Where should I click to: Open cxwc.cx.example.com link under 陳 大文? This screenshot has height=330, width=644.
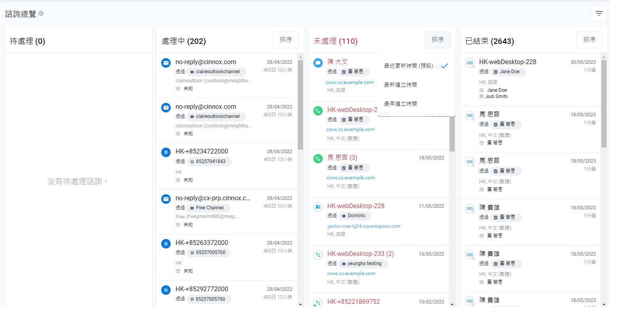point(350,82)
